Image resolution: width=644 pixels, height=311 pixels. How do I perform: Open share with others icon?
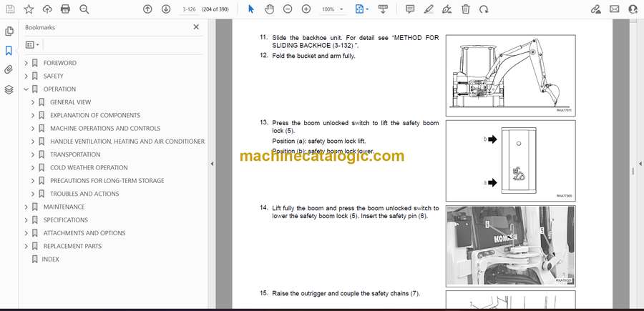(x=633, y=9)
